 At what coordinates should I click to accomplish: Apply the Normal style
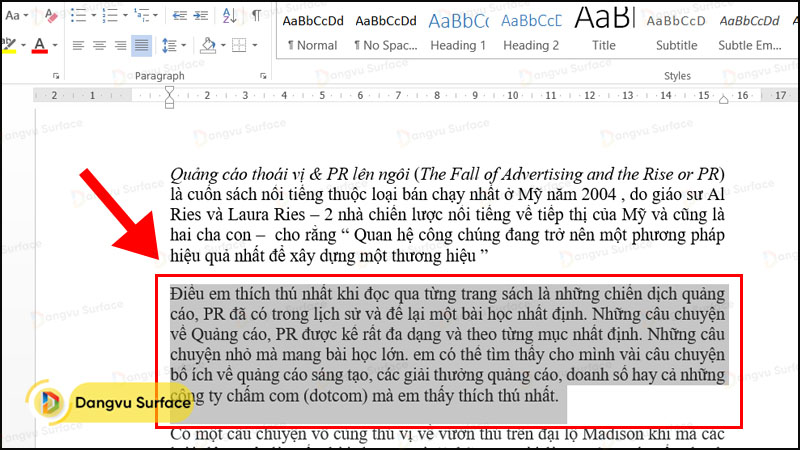tap(312, 32)
